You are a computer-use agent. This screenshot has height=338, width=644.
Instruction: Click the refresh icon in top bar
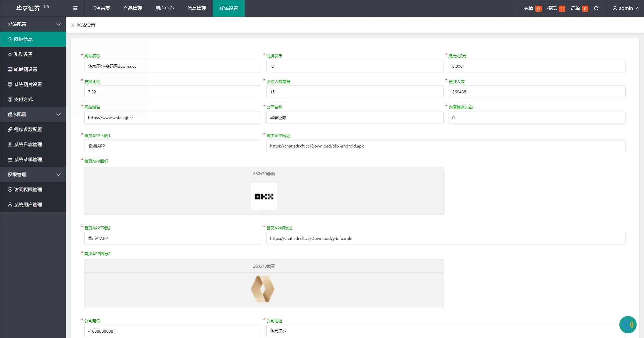click(x=596, y=8)
